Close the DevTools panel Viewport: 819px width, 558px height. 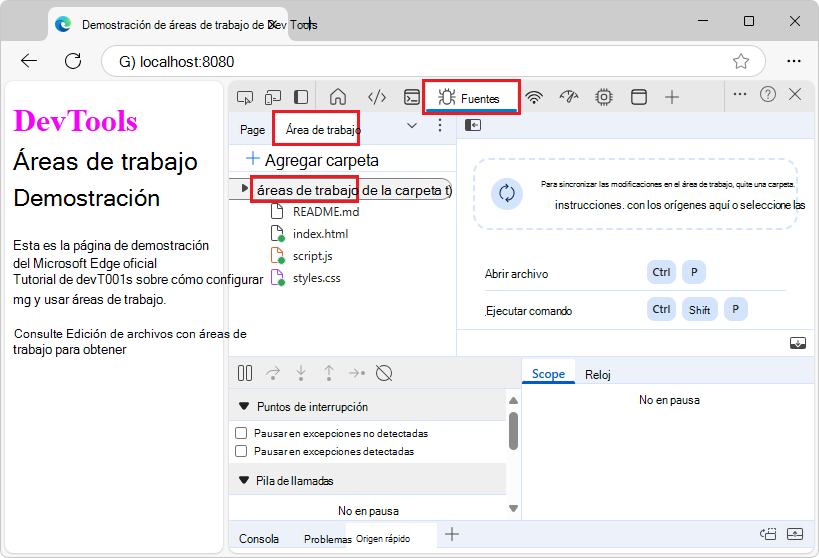[795, 95]
